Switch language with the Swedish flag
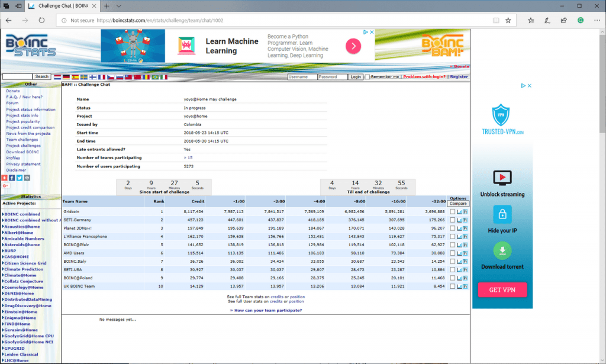 84,77
